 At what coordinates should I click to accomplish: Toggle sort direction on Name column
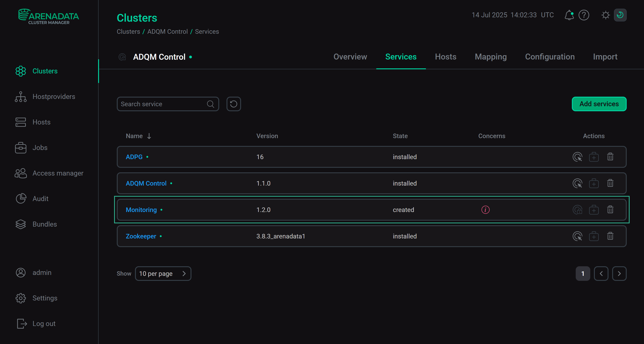click(x=149, y=136)
